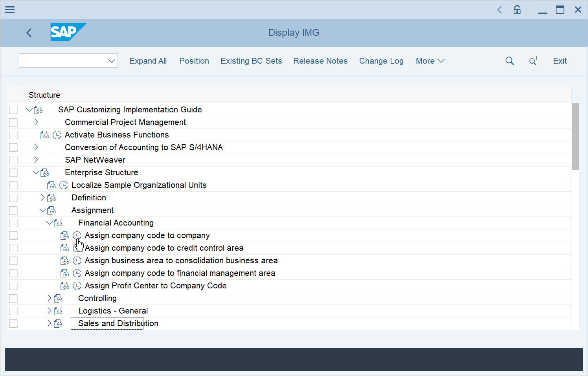This screenshot has width=588, height=376.
Task: Open documentation icon for company code to financial management area
Action: [65, 273]
